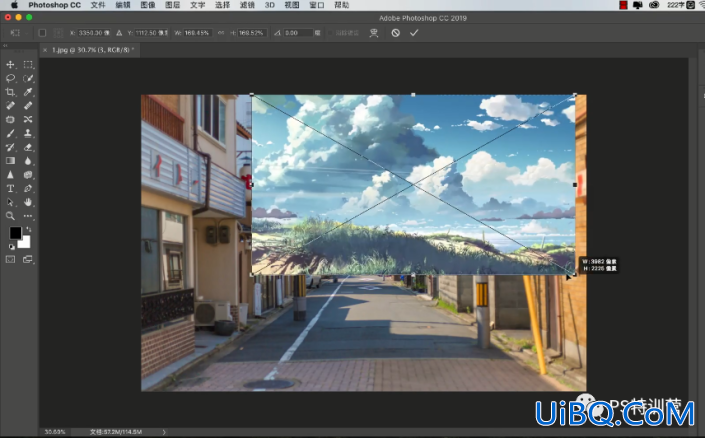Select the Content-Aware Move tool
The width and height of the screenshot is (705, 438).
coord(28,120)
